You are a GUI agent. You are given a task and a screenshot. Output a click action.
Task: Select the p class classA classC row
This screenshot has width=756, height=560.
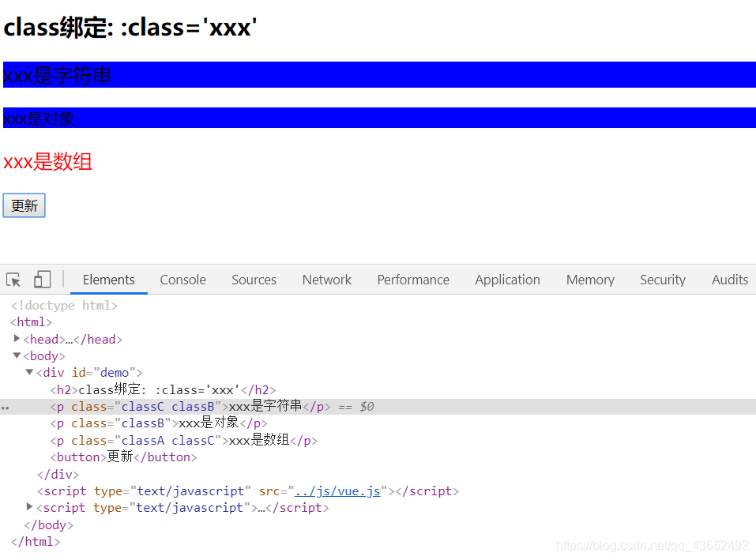point(378,441)
